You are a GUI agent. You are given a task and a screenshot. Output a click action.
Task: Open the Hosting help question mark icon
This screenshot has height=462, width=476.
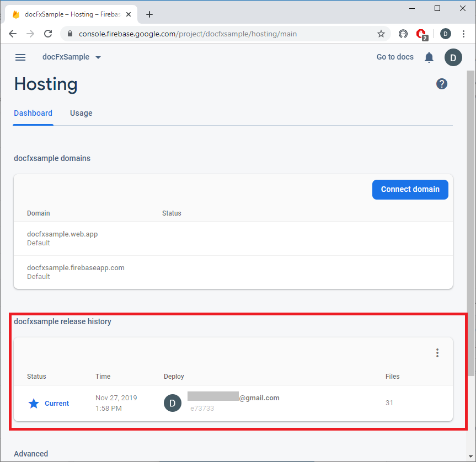pos(441,84)
